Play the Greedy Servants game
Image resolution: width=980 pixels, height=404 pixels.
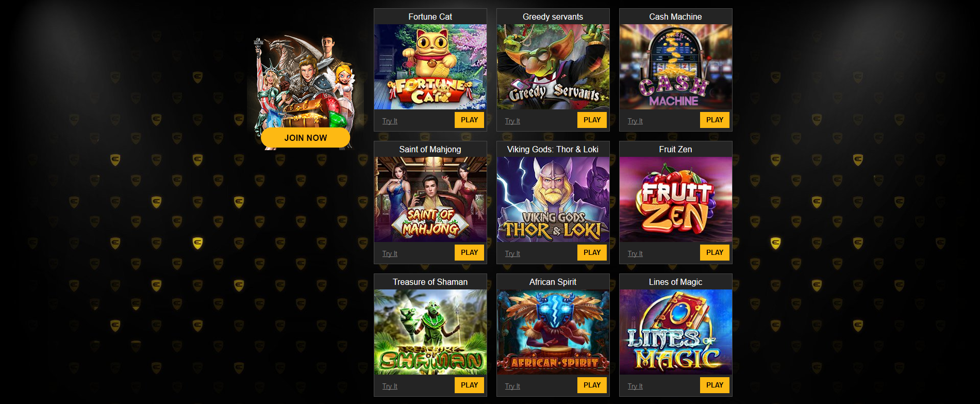(x=592, y=120)
